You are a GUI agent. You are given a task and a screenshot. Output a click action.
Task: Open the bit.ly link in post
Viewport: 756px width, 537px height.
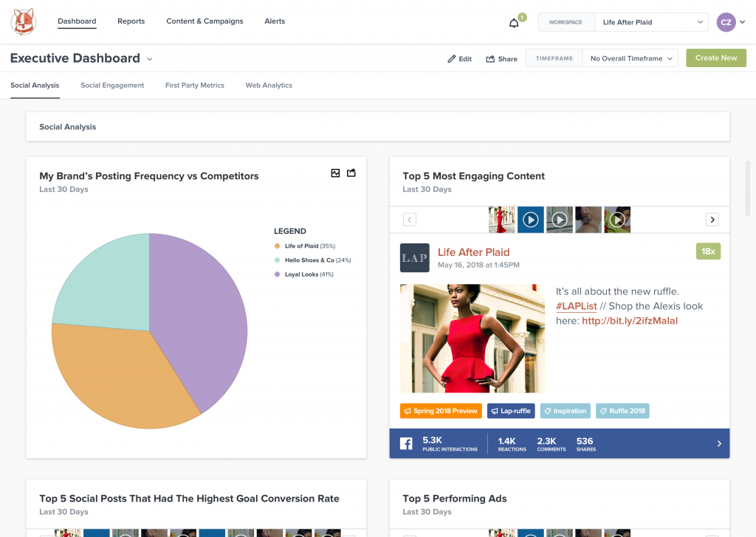tap(629, 321)
